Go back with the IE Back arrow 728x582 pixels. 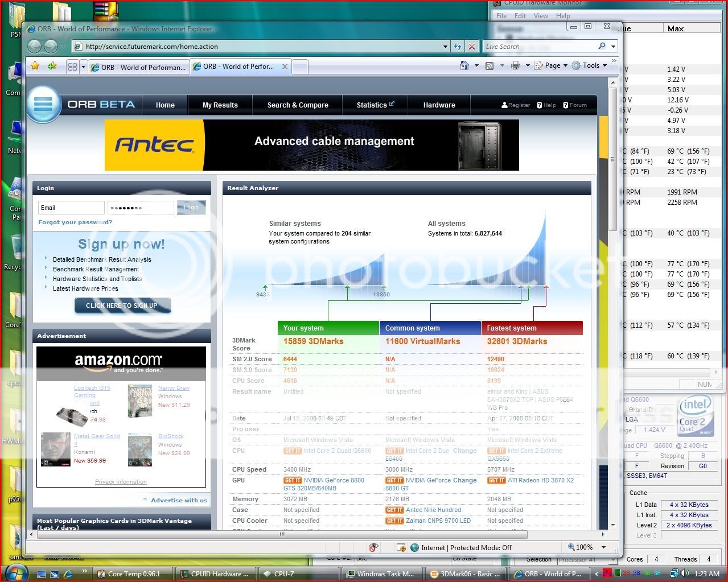click(x=34, y=47)
